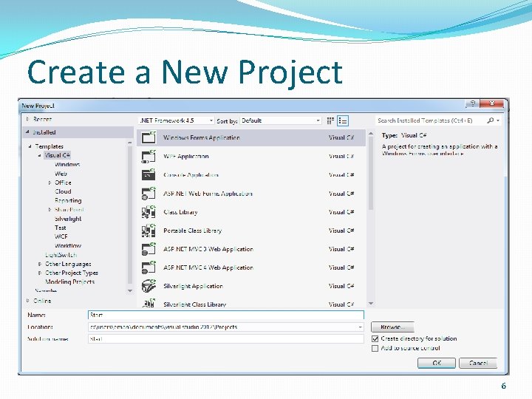The height and width of the screenshot is (399, 532).
Task: Select the Class Library template icon
Action: (149, 212)
